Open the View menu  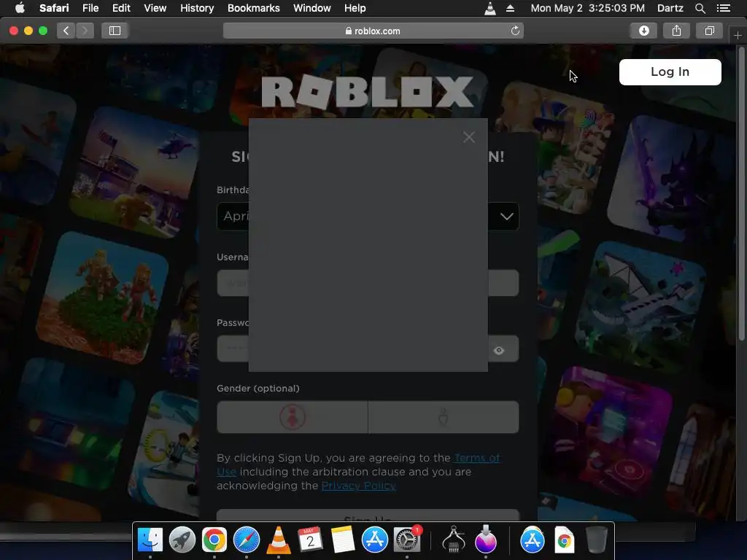pos(155,8)
